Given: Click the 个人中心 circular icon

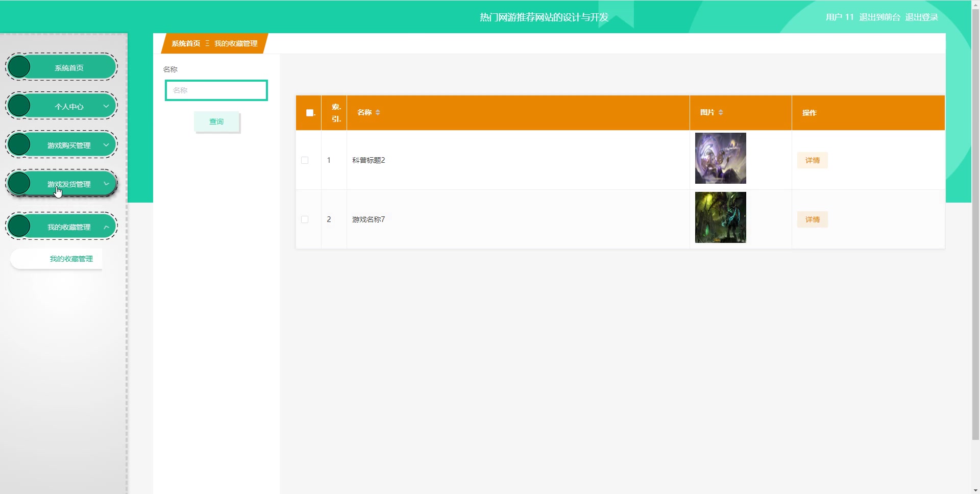Looking at the screenshot, I should click(x=20, y=105).
